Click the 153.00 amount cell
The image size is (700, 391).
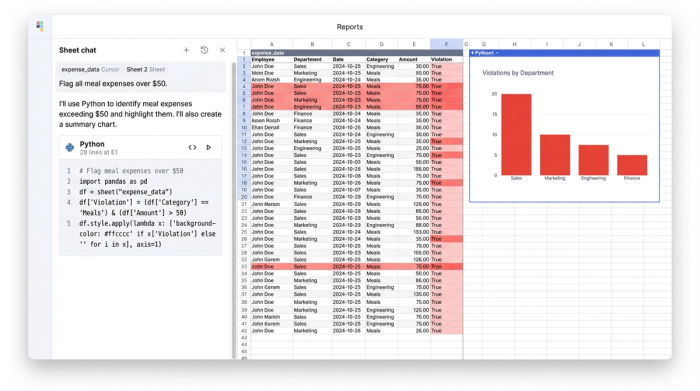pyautogui.click(x=414, y=232)
